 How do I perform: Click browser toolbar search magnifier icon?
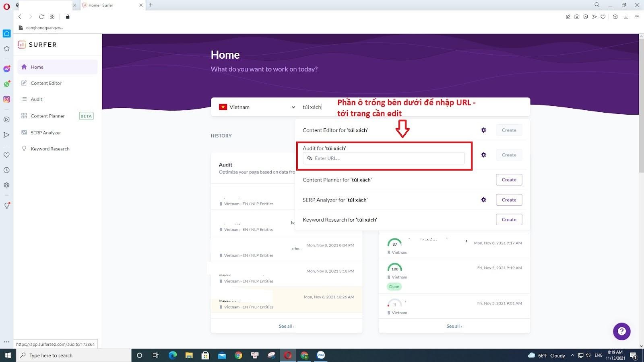coord(597,5)
